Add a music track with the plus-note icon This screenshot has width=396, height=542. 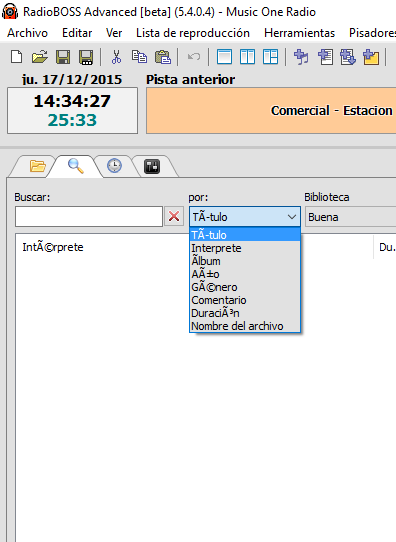[301, 57]
